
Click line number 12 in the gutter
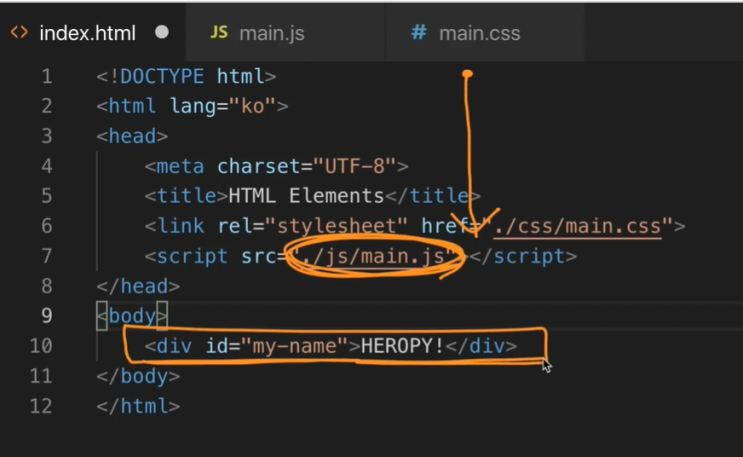41,406
